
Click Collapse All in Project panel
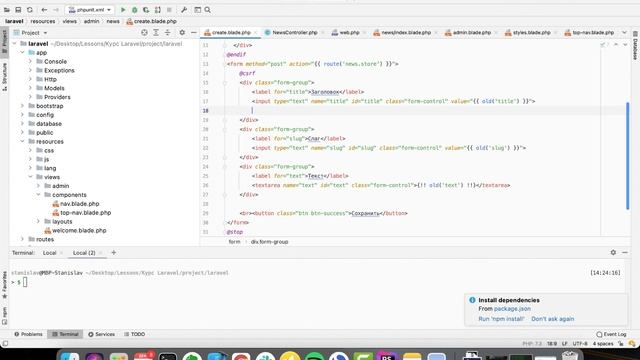pos(167,33)
